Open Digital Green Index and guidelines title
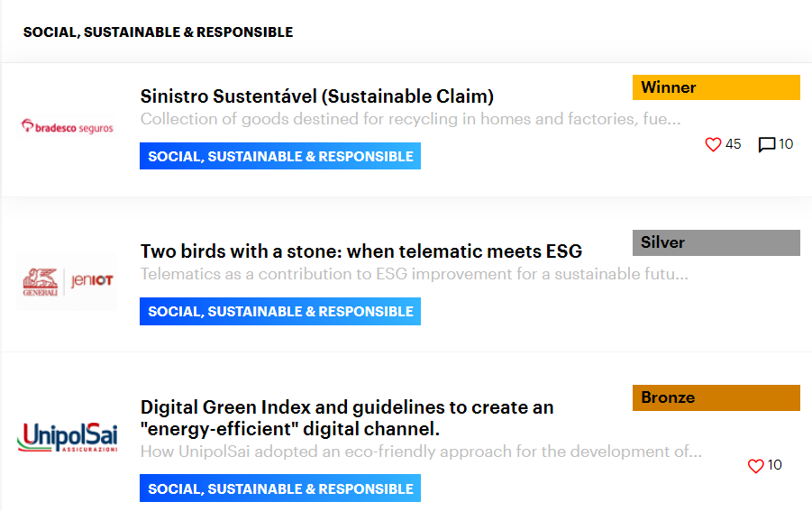The width and height of the screenshot is (812, 511). pos(347,417)
